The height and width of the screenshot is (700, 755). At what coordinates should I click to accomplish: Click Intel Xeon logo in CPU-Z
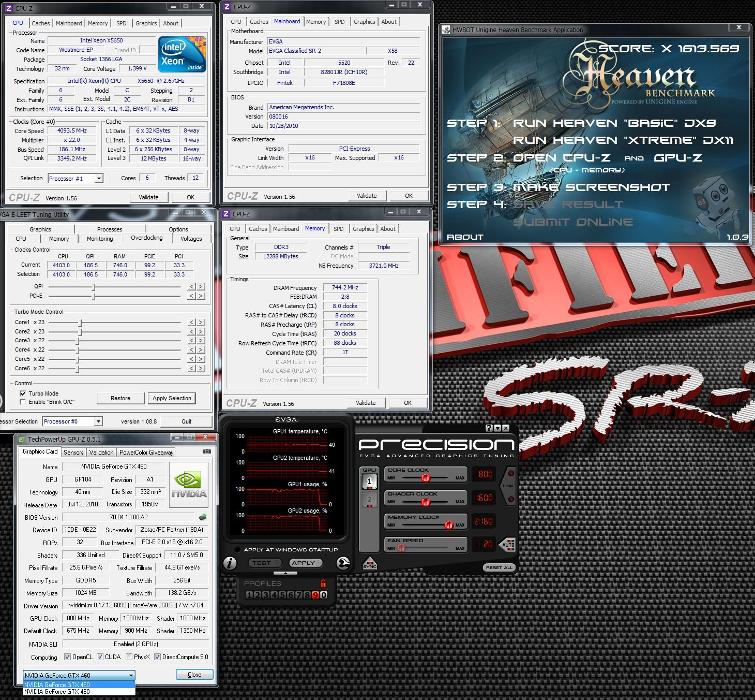pyautogui.click(x=182, y=54)
